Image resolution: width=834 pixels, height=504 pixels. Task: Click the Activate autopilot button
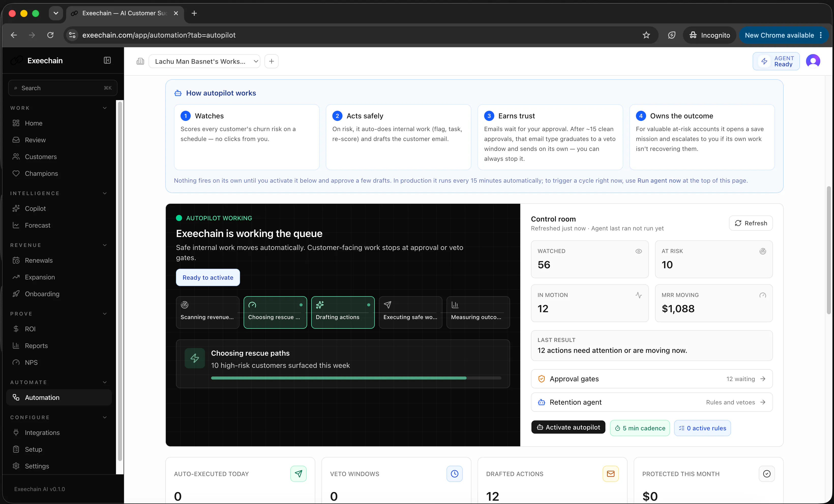pos(568,427)
